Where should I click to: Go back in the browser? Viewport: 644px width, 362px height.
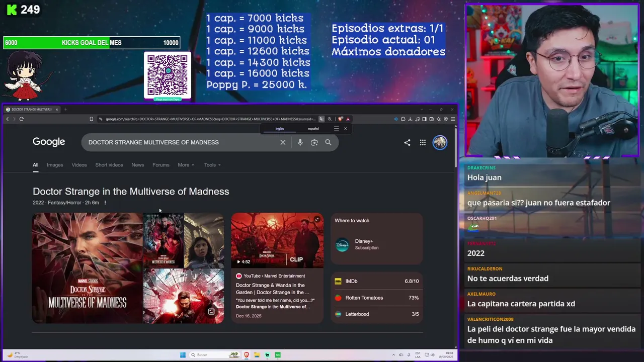pyautogui.click(x=8, y=119)
